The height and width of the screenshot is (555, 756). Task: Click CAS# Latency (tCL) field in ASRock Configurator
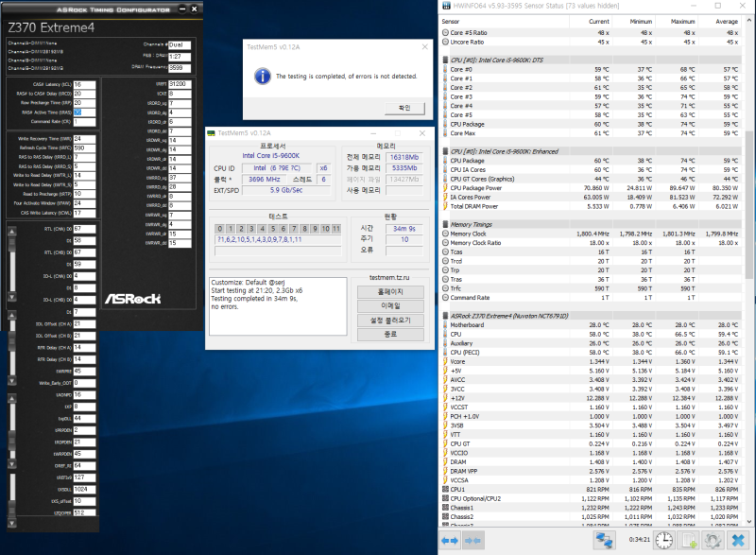coord(84,84)
